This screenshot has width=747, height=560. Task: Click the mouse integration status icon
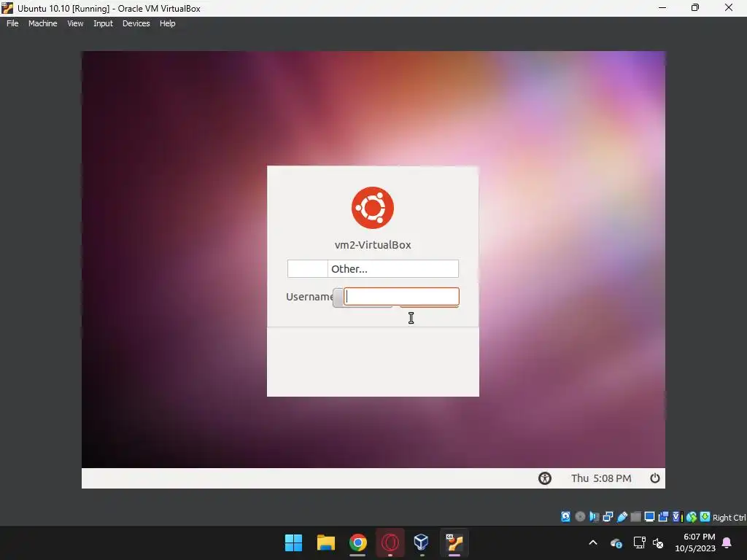coord(692,517)
